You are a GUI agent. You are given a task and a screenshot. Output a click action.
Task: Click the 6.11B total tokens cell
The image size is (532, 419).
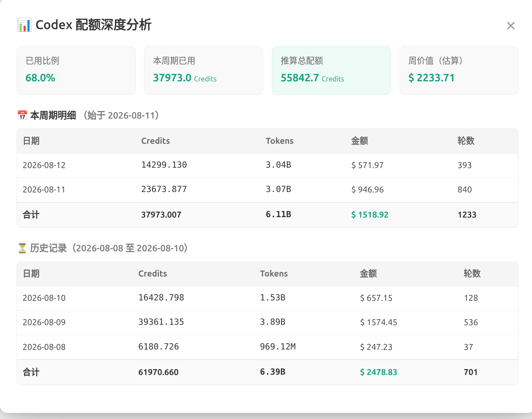[278, 214]
